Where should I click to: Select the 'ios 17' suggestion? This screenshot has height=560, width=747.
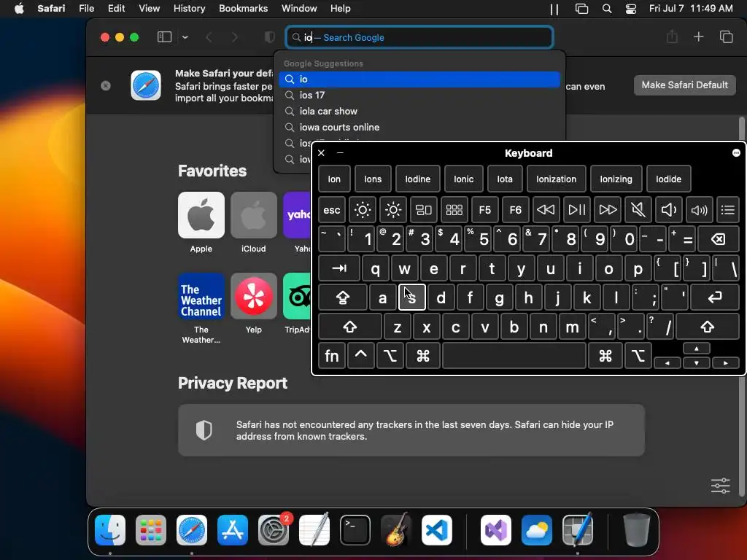click(x=419, y=96)
